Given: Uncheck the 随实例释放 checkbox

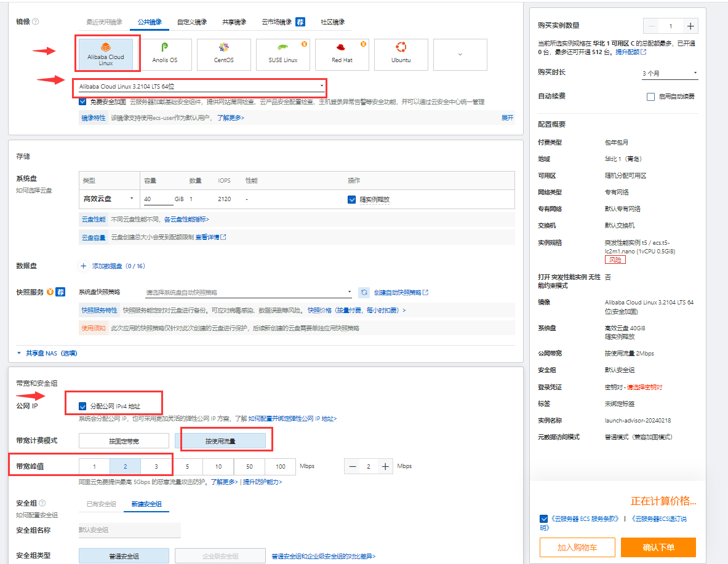Looking at the screenshot, I should (x=352, y=199).
